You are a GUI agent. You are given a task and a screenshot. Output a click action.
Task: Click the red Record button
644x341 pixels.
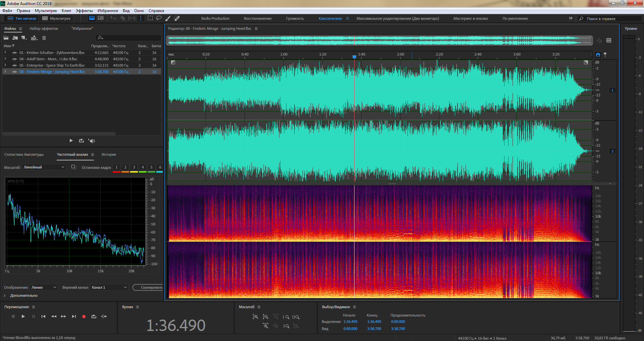84,316
